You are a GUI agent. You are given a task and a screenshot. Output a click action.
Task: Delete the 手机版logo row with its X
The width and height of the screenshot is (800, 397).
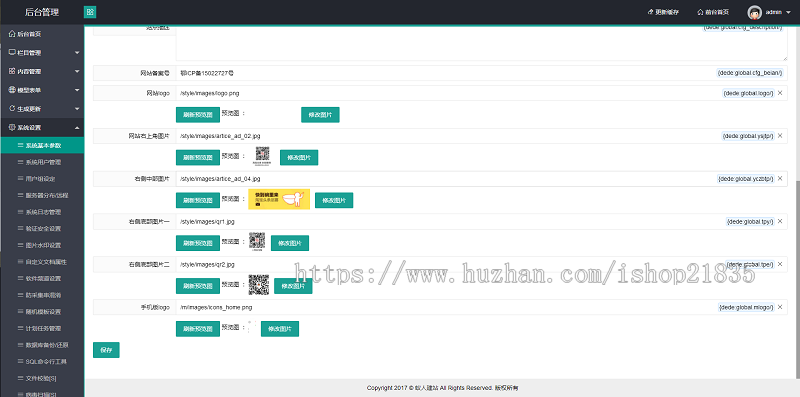(x=780, y=307)
